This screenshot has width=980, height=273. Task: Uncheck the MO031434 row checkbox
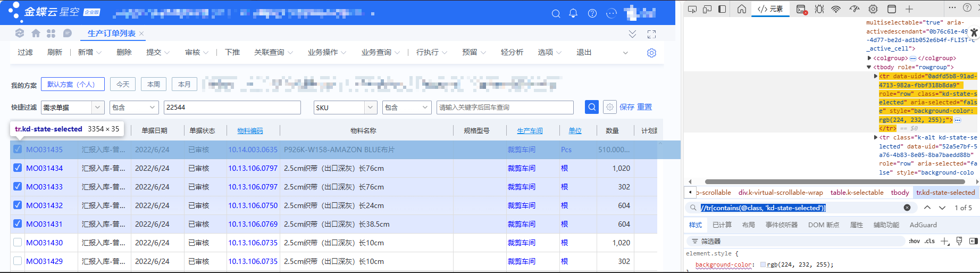pos(18,168)
